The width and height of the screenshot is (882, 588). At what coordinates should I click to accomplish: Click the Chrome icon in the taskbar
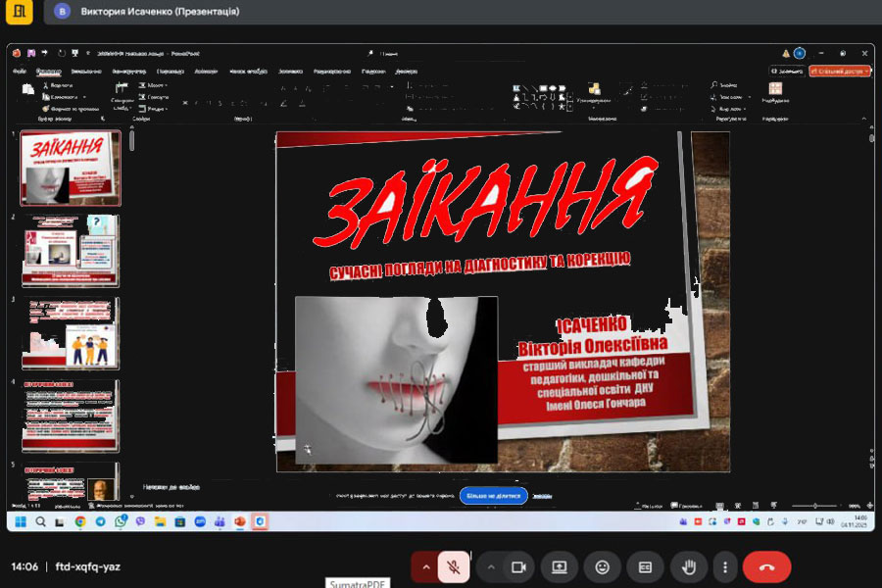[80, 521]
